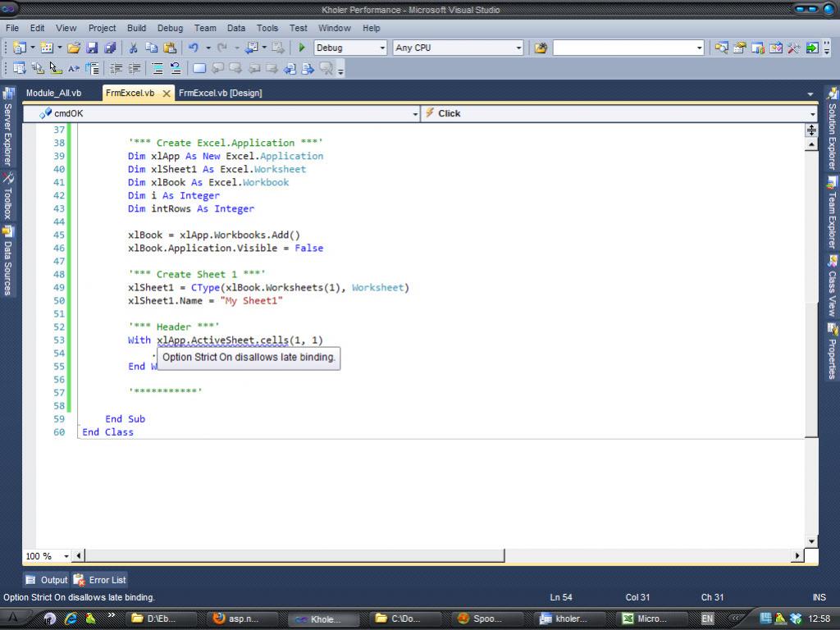The image size is (840, 630).
Task: Switch to FrmExcel.vb [Design] tab
Action: tap(220, 93)
